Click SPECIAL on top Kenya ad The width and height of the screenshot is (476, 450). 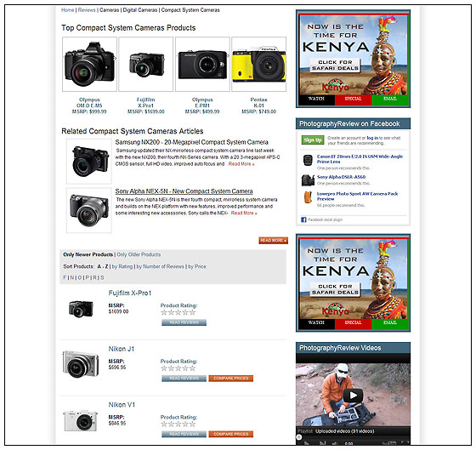[x=353, y=100]
